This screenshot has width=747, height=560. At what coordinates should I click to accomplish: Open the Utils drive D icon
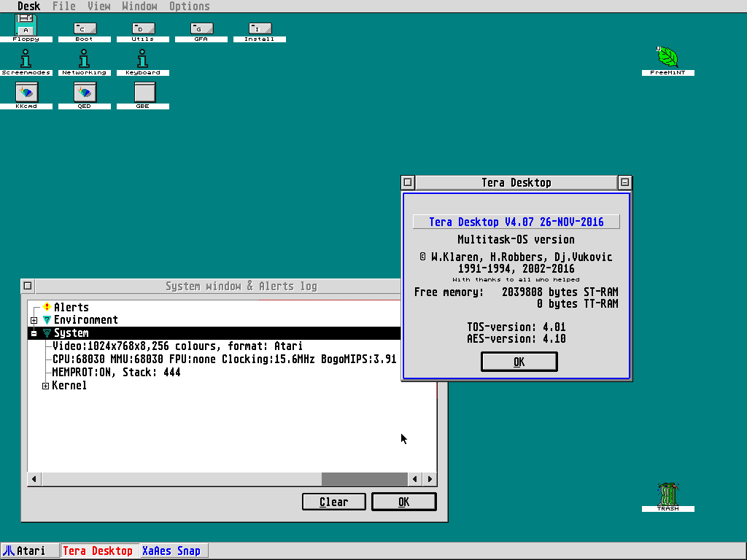click(143, 28)
